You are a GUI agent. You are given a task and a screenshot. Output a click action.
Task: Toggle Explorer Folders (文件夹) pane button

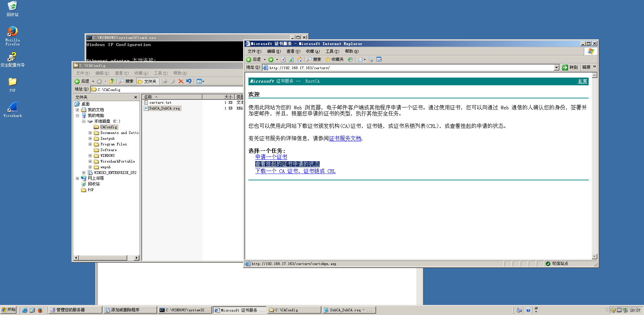tap(147, 81)
